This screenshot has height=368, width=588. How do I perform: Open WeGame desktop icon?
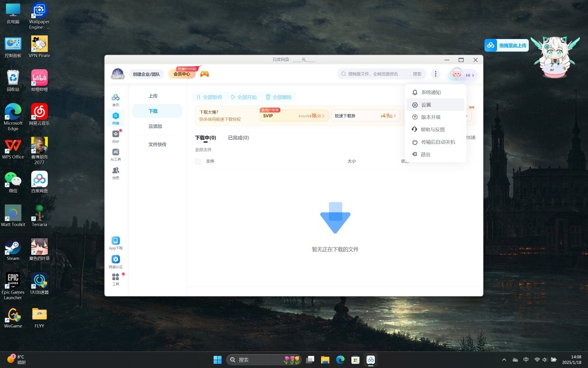tap(13, 317)
